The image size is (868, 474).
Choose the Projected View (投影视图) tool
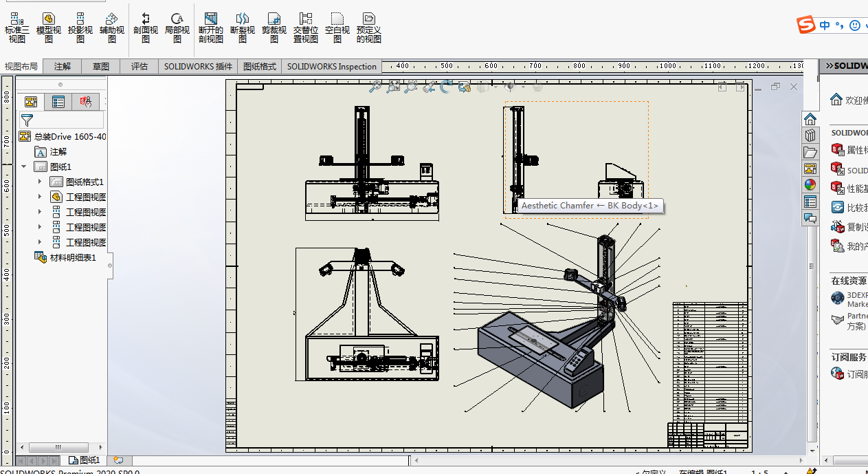point(80,28)
